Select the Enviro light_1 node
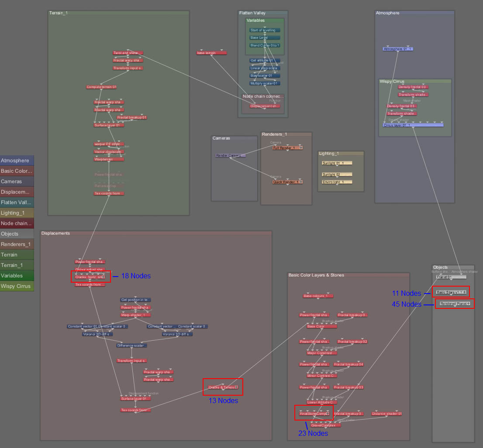Screen dimensions: 483x448 [336, 182]
